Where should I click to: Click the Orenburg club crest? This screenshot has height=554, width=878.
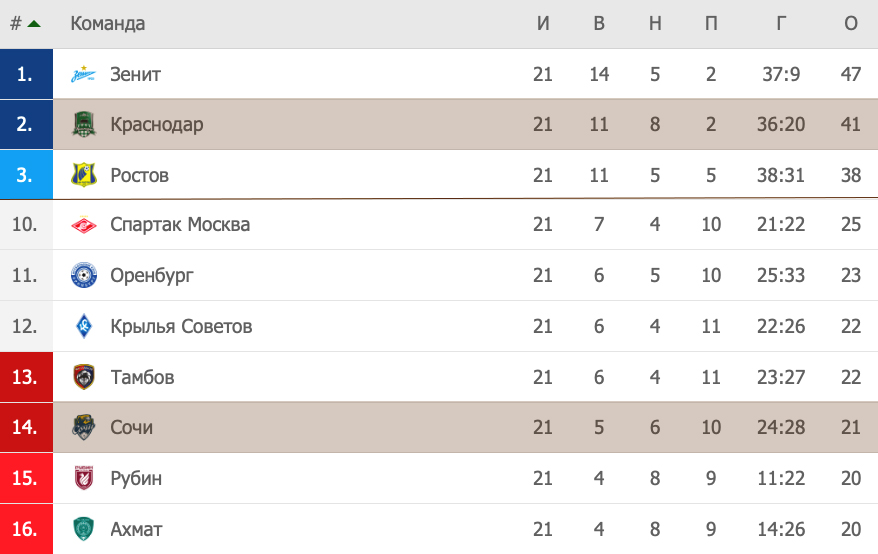83,275
